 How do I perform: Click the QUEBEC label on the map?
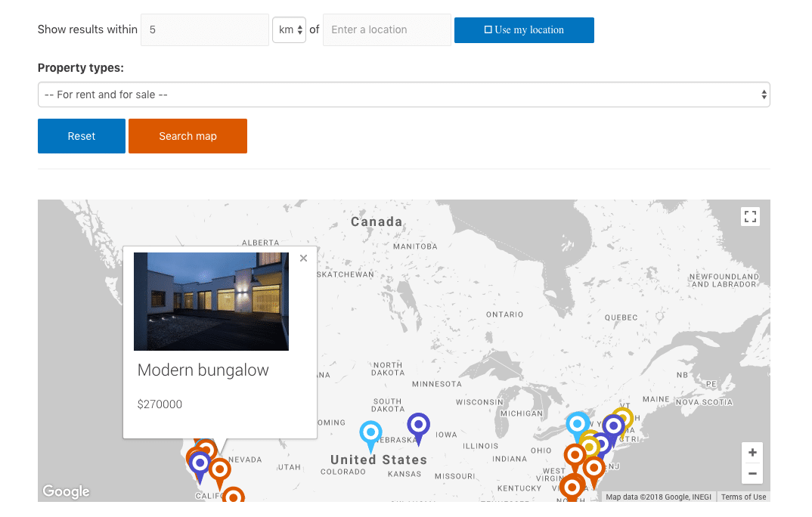click(x=621, y=317)
